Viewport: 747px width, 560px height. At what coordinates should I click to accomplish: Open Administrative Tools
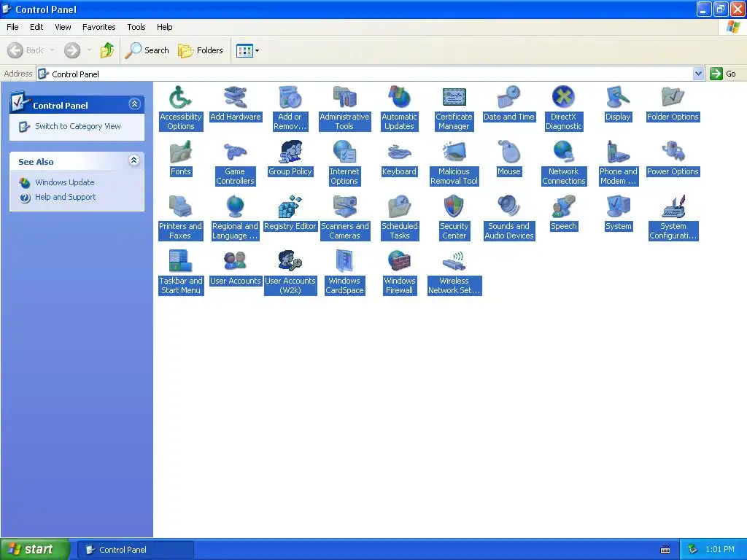(344, 98)
